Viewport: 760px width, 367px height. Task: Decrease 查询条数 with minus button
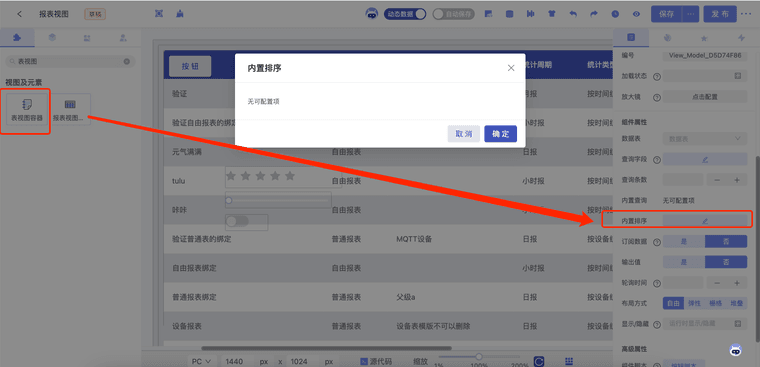717,180
